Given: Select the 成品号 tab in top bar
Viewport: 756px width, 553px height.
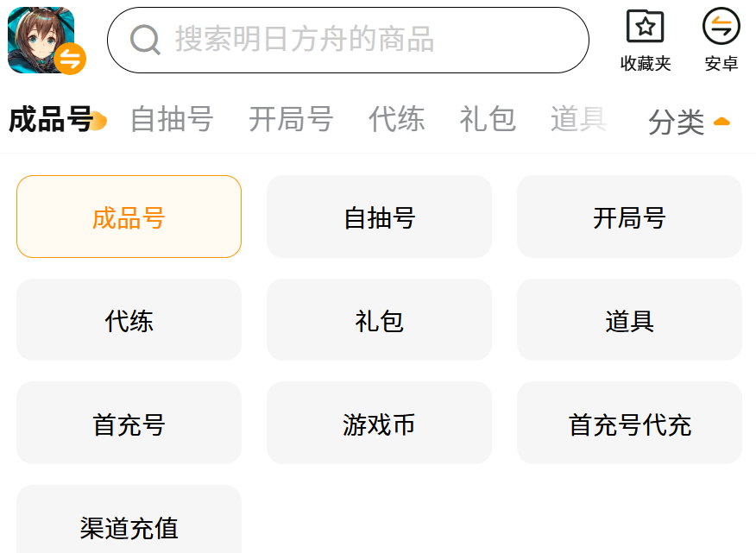Looking at the screenshot, I should [51, 119].
